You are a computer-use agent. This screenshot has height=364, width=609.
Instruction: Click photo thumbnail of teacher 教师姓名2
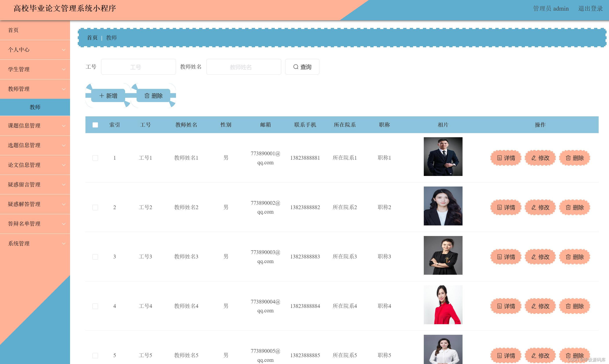[443, 206]
